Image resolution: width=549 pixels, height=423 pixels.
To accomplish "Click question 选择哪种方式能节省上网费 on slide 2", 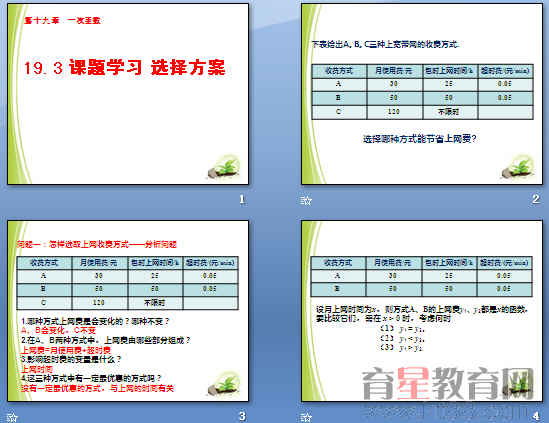I will [x=419, y=139].
